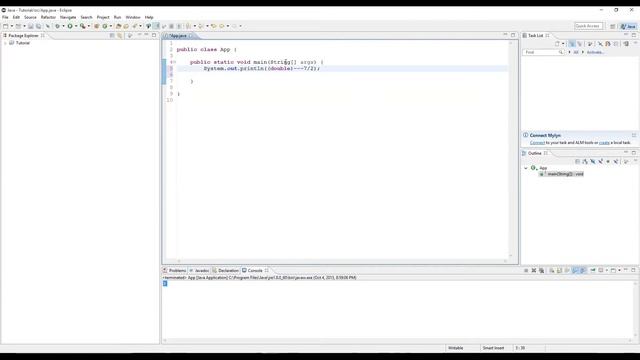The height and width of the screenshot is (360, 640).
Task: Click the New Java Package icon
Action: (x=97, y=26)
